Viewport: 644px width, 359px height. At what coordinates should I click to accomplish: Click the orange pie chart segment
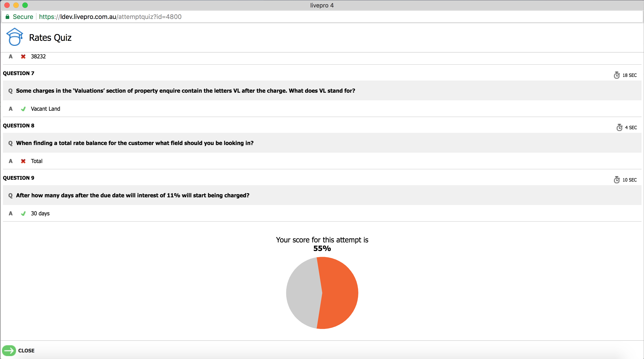click(x=340, y=293)
